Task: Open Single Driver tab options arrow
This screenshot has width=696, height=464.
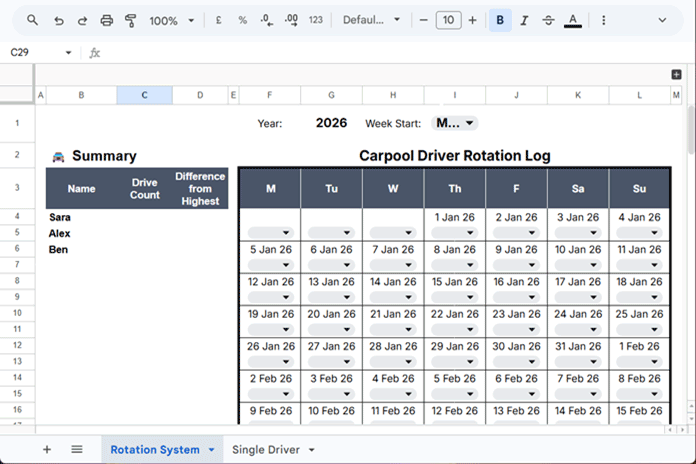Action: click(x=312, y=450)
